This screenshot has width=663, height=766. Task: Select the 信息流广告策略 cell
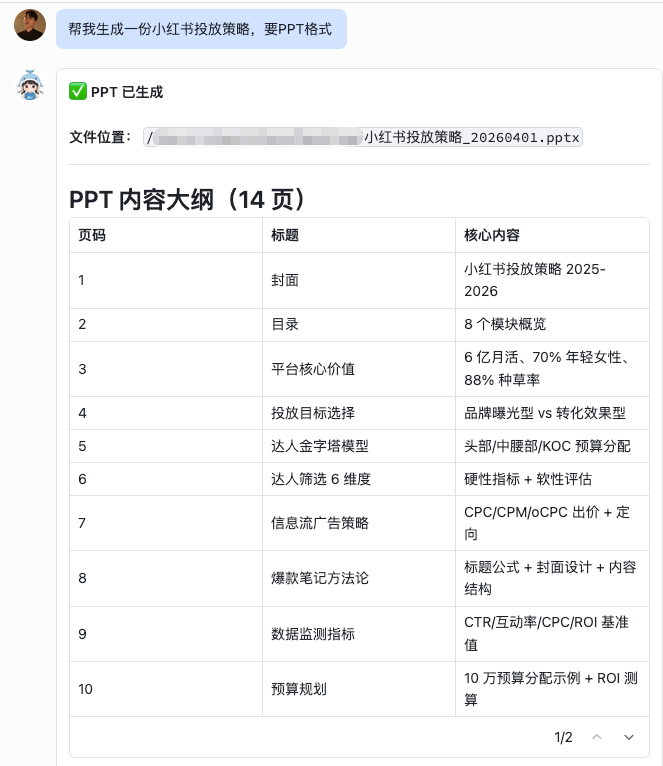[320, 523]
